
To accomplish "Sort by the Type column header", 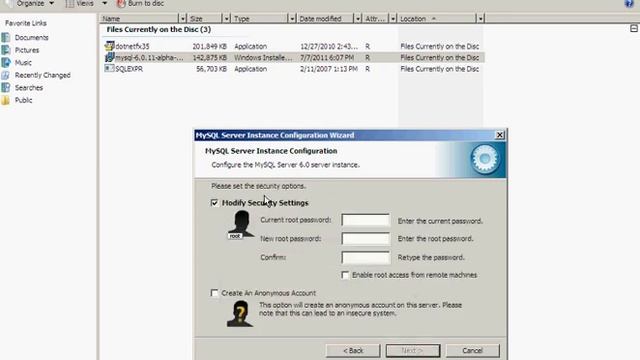I will [260, 19].
